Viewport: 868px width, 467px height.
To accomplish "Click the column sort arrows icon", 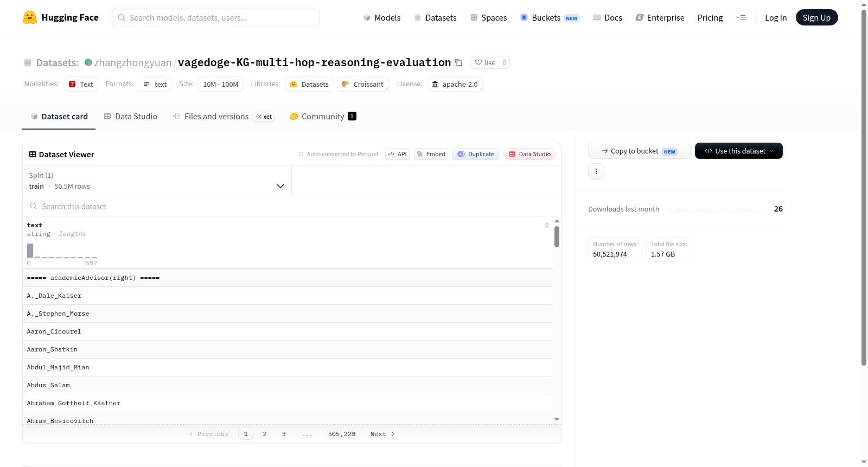I will [547, 225].
